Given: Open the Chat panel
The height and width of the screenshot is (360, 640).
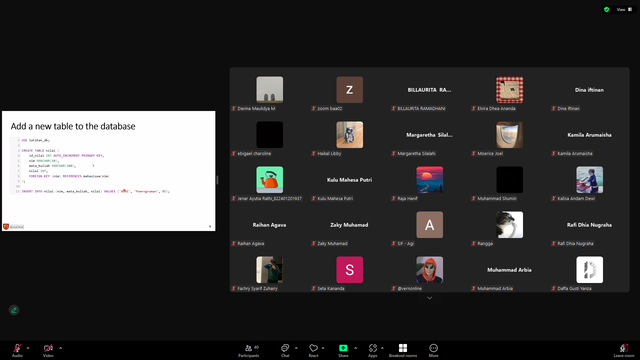Looking at the screenshot, I should (x=285, y=350).
